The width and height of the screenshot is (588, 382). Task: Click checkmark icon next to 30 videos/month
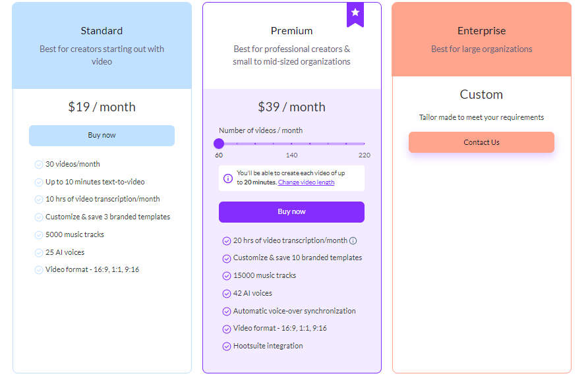coord(39,165)
